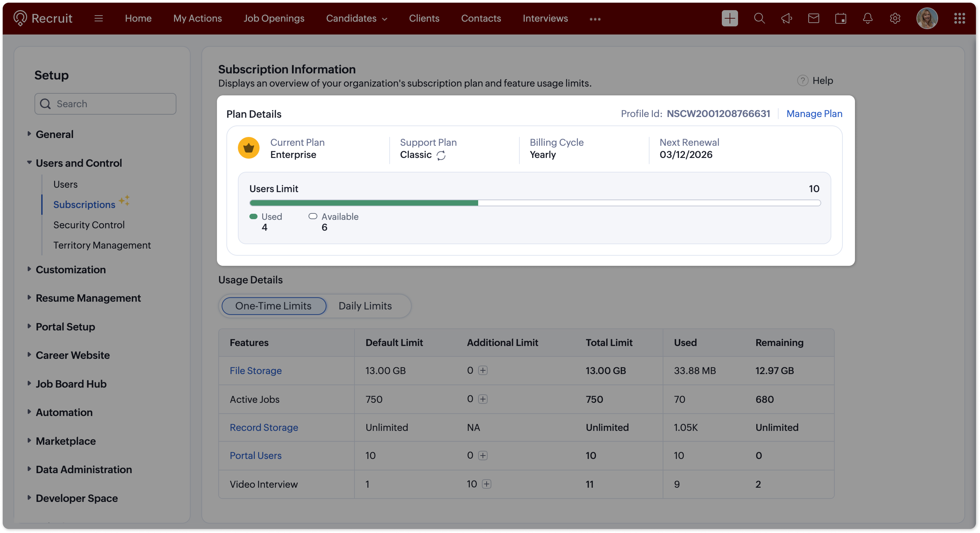Go to Job Openings tab
Image resolution: width=980 pixels, height=533 pixels.
point(274,18)
